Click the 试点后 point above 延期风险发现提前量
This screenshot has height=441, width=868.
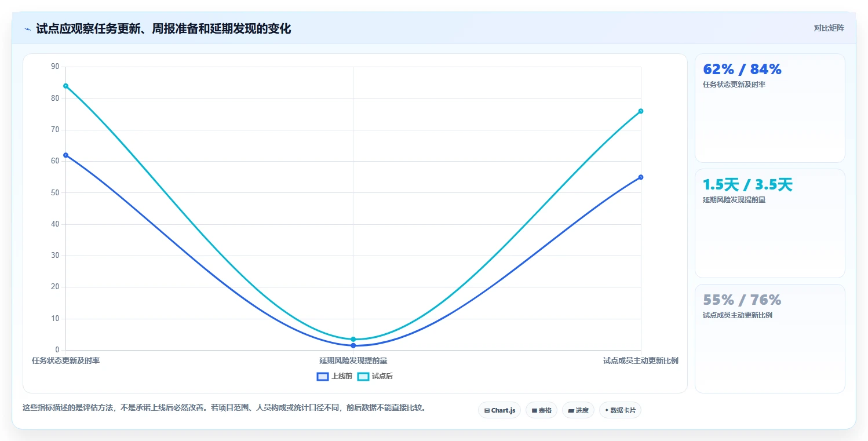click(353, 339)
